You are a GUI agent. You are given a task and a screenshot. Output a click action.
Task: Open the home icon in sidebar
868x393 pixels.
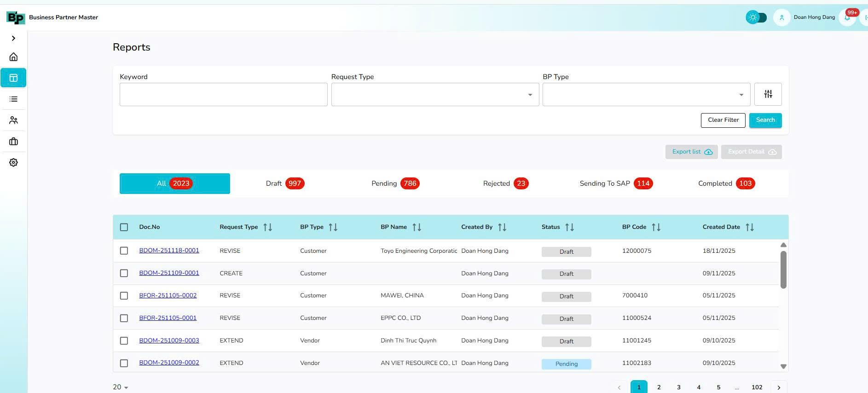(x=13, y=57)
